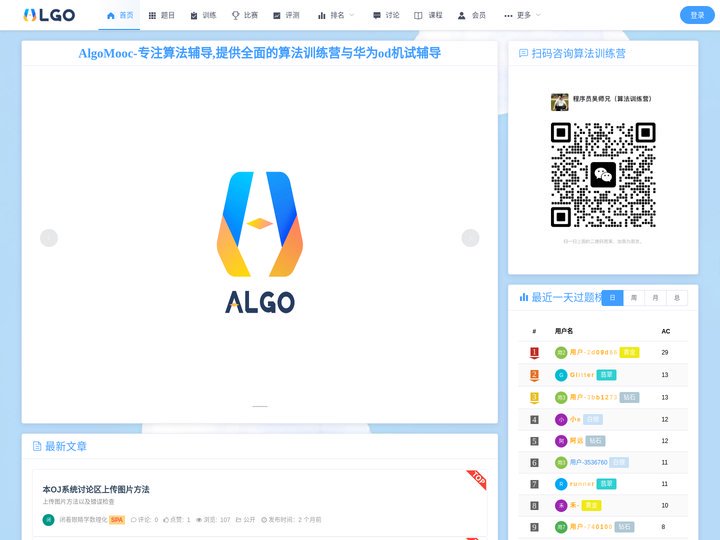This screenshot has height=540, width=720.
Task: Go to previous carousel slide
Action: point(49,238)
